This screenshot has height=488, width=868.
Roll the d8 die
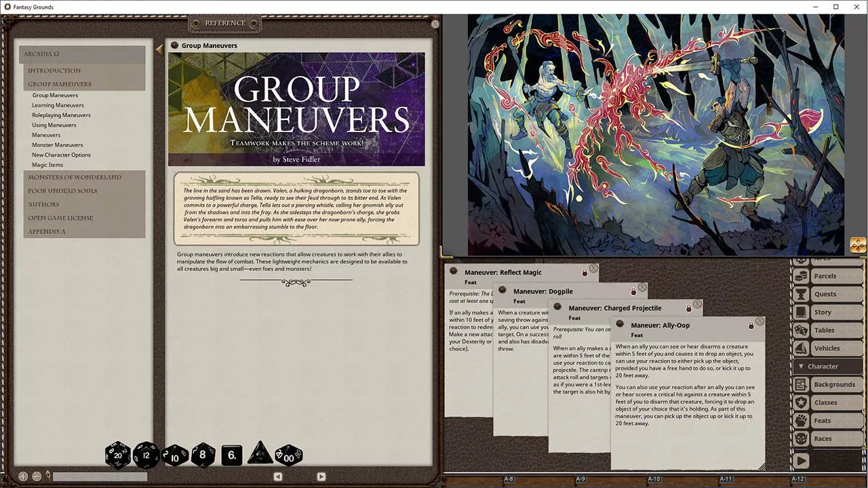tap(203, 455)
